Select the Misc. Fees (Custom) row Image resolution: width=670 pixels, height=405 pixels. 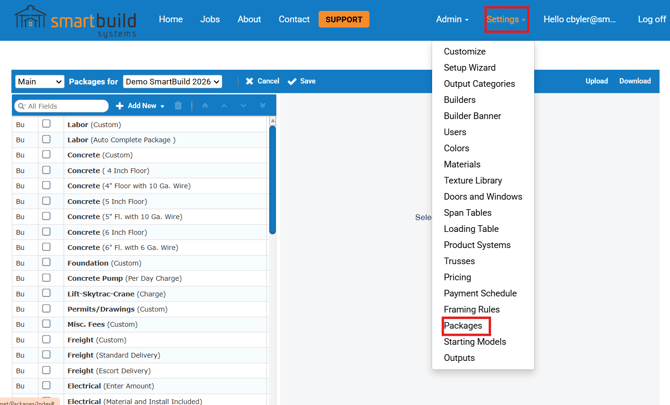pyautogui.click(x=140, y=325)
